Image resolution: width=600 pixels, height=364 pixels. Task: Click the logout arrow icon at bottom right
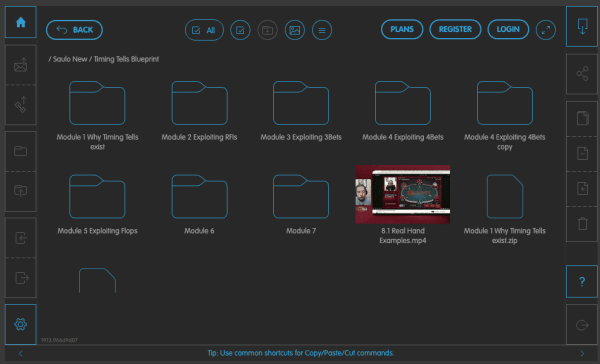tap(582, 325)
